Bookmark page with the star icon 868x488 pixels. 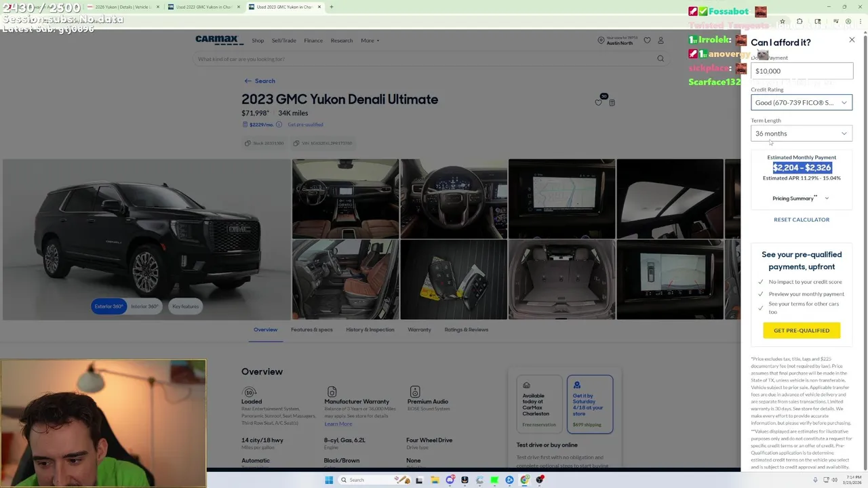coord(783,22)
